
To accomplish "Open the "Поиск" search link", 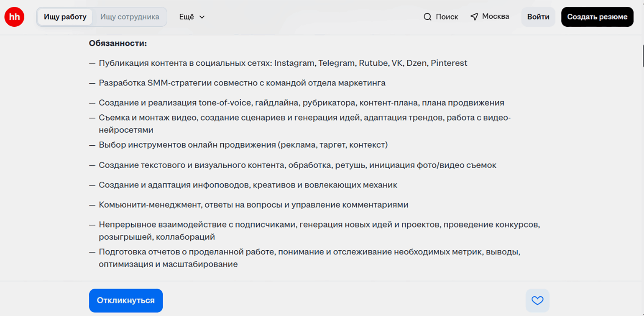I will coord(447,17).
